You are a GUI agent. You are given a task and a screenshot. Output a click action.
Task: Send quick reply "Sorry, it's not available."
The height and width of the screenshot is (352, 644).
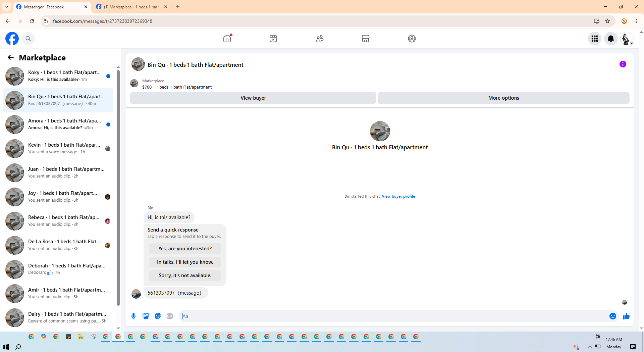[185, 275]
